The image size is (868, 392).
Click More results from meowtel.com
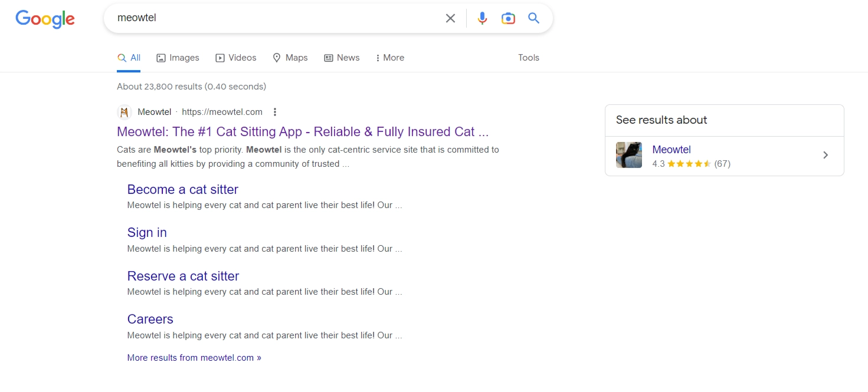pyautogui.click(x=194, y=358)
